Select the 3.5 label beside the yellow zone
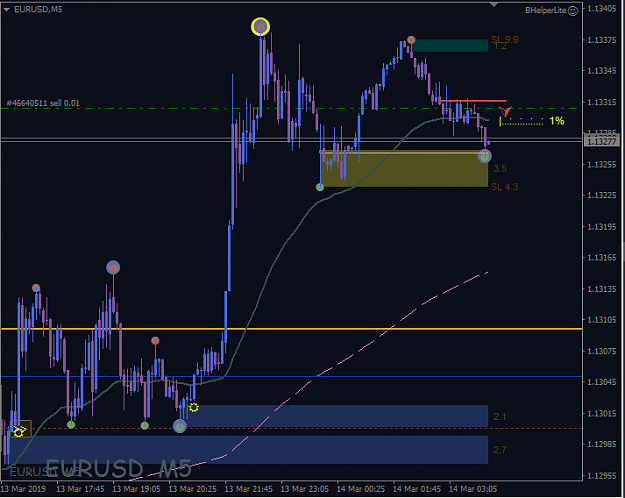Image resolution: width=625 pixels, height=498 pixels. 500,169
